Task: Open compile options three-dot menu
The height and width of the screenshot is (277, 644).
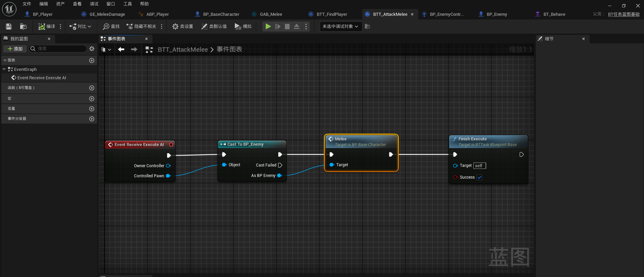Action: pyautogui.click(x=60, y=27)
